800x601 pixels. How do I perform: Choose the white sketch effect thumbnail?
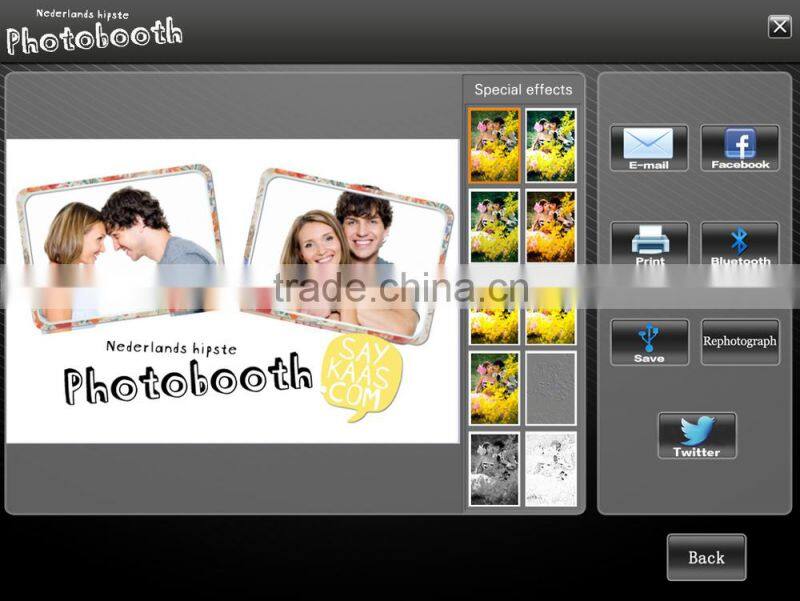(x=551, y=467)
